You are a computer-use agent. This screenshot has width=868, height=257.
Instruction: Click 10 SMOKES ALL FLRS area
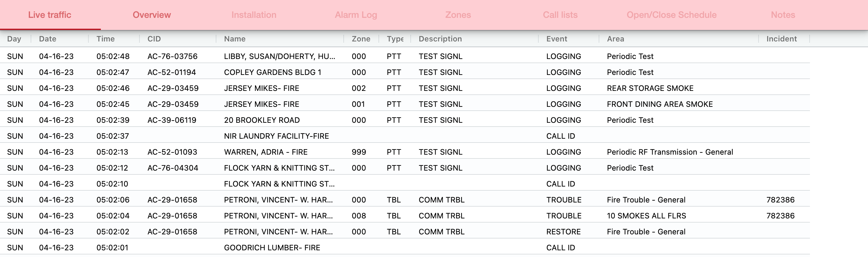point(646,216)
